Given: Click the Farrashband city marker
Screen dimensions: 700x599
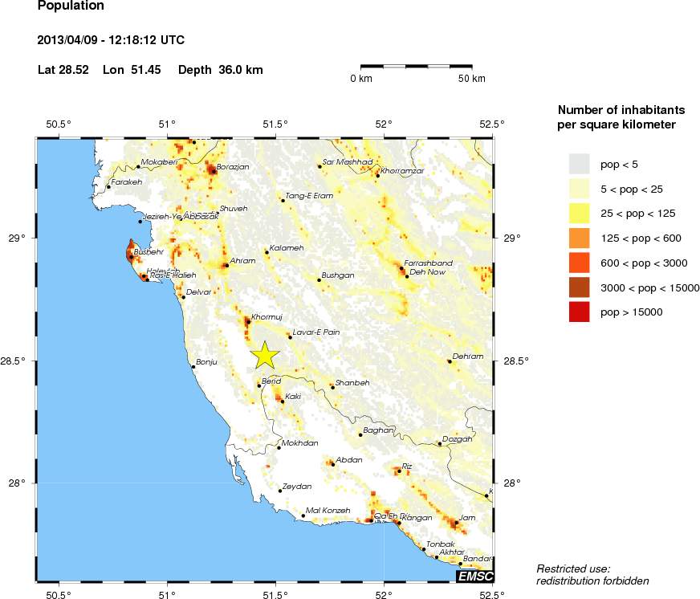Looking at the screenshot, I should tap(401, 267).
